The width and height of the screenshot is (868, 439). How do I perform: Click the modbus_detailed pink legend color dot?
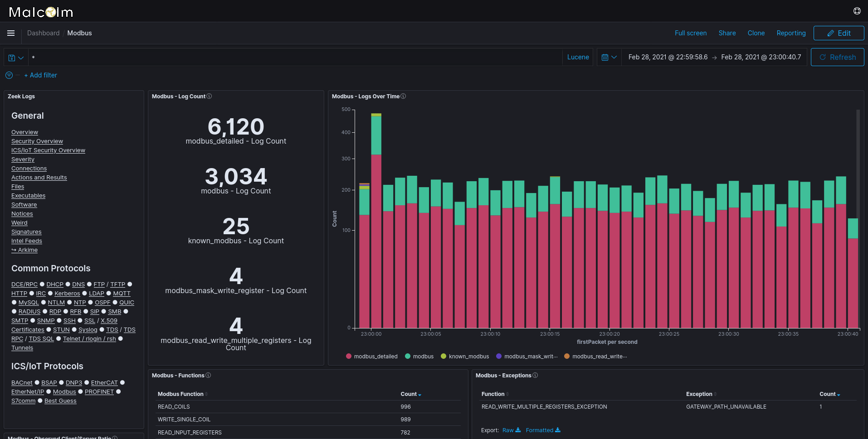[348, 356]
